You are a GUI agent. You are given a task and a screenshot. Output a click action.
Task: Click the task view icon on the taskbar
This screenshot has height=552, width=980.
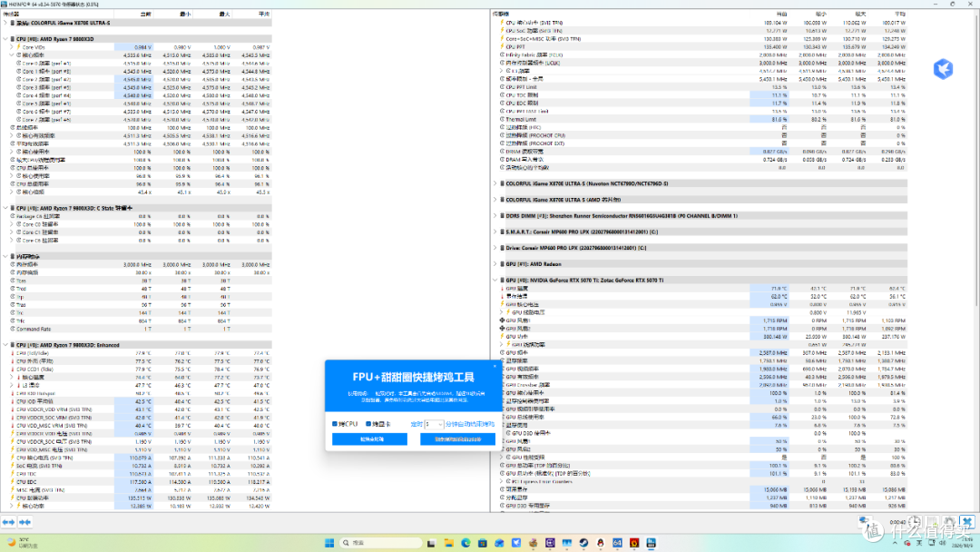point(431,543)
